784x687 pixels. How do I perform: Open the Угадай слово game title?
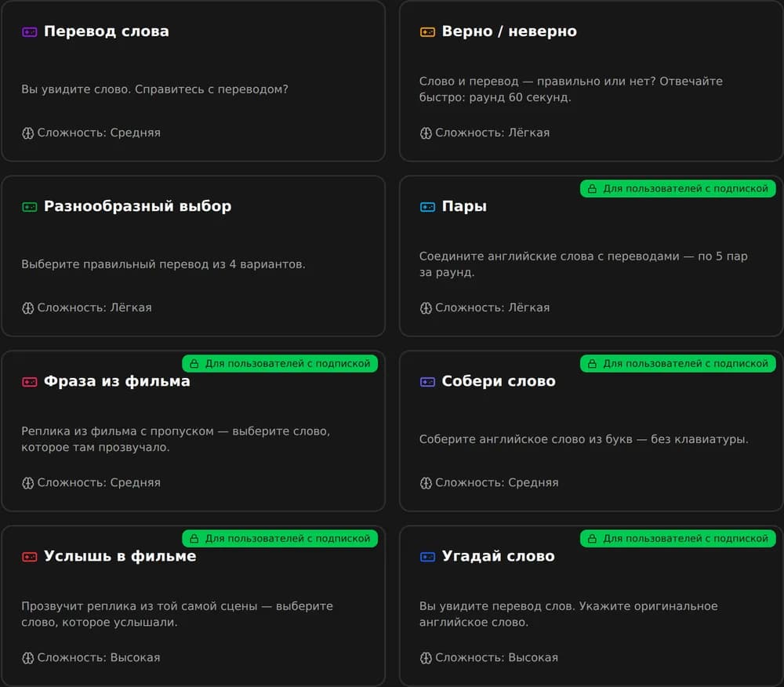pos(499,557)
